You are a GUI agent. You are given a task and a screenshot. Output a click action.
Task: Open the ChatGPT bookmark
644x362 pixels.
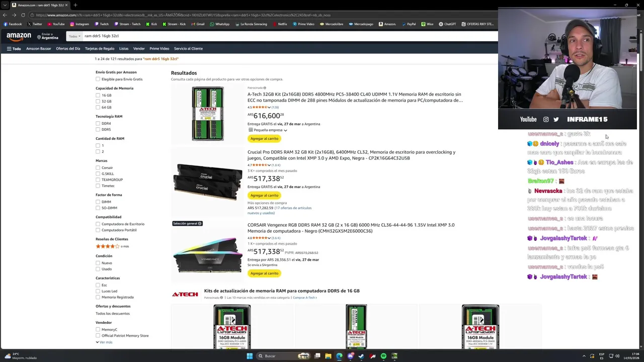coord(447,24)
